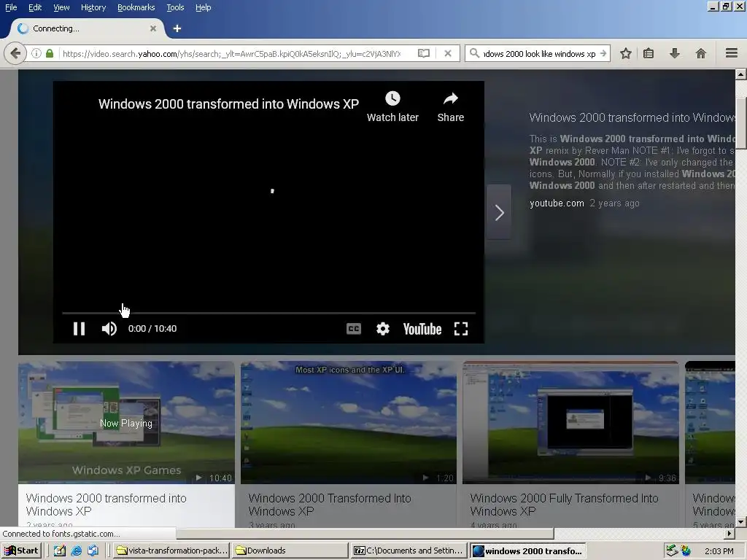This screenshot has width=747, height=560.
Task: Switch to Downloads taskbar window
Action: pos(290,551)
